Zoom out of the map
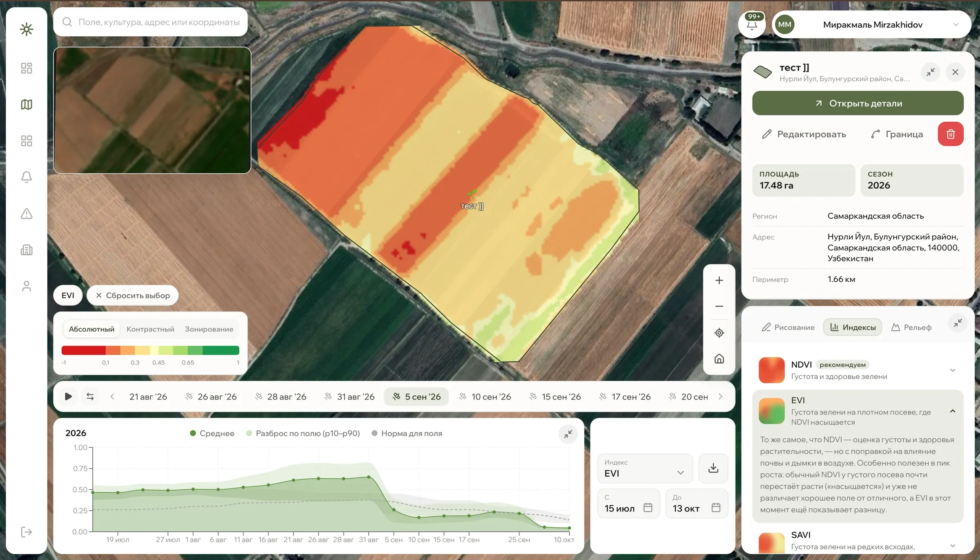The height and width of the screenshot is (560, 980). pos(719,306)
